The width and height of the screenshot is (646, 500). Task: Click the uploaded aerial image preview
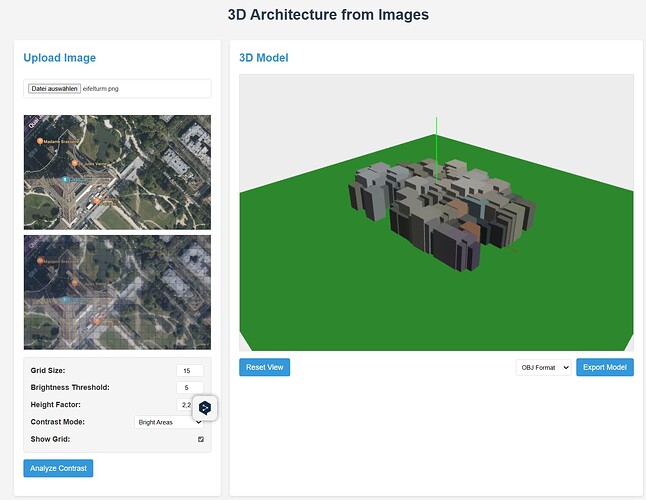(x=117, y=172)
